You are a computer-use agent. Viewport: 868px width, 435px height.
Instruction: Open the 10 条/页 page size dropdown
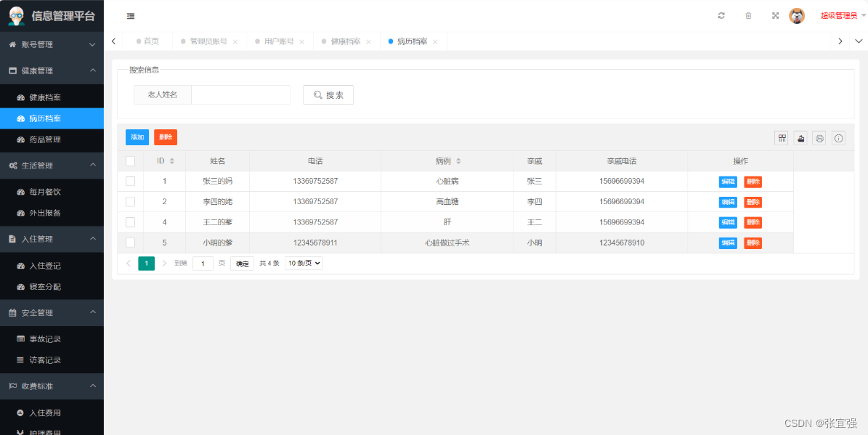(x=304, y=264)
